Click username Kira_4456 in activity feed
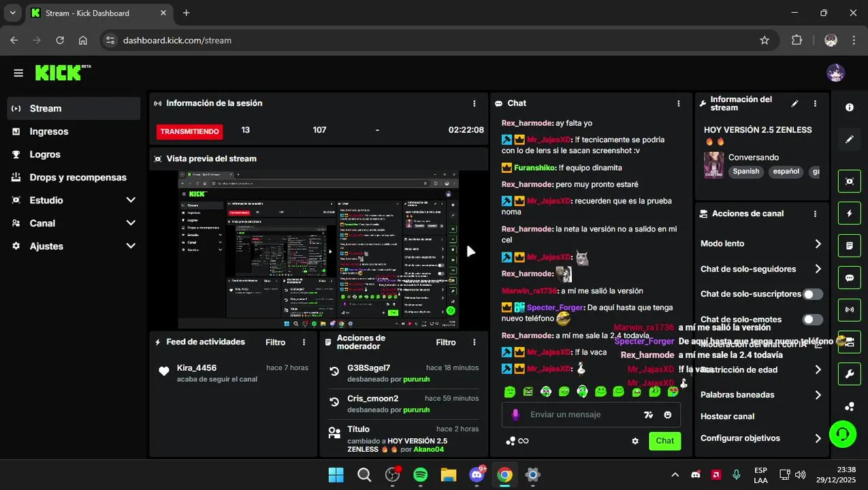This screenshot has width=868, height=490. (x=197, y=367)
